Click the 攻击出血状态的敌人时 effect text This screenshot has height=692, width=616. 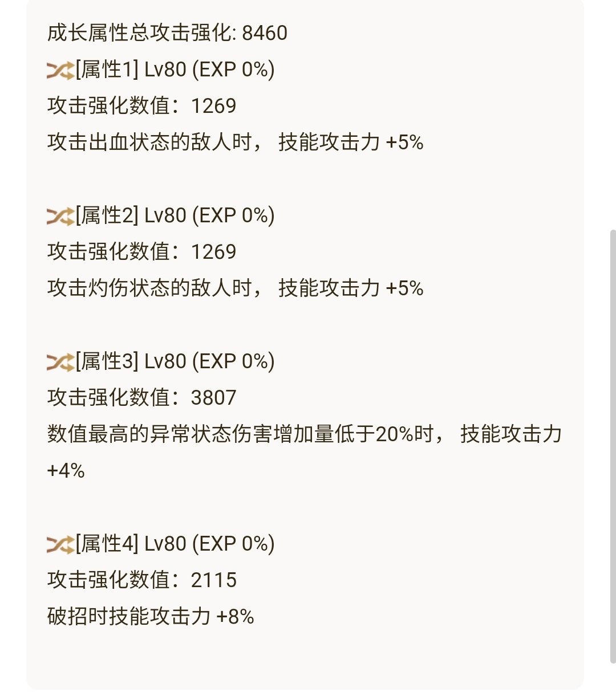[149, 143]
